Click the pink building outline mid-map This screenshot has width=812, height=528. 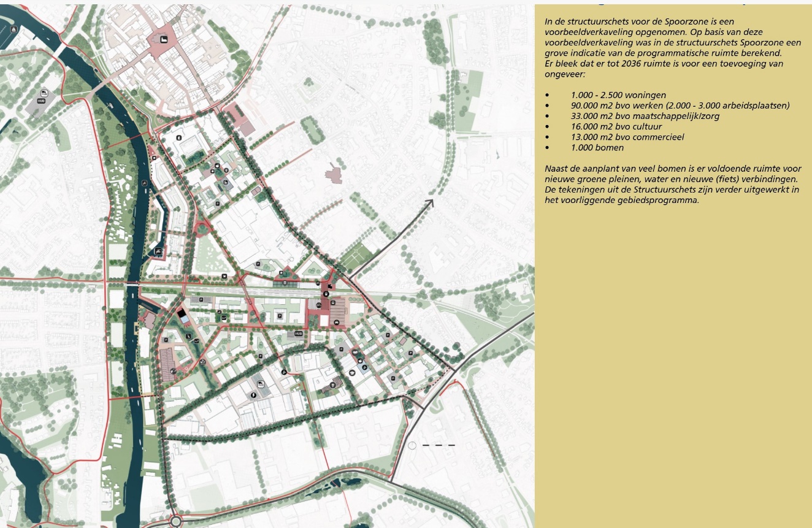coord(334,174)
